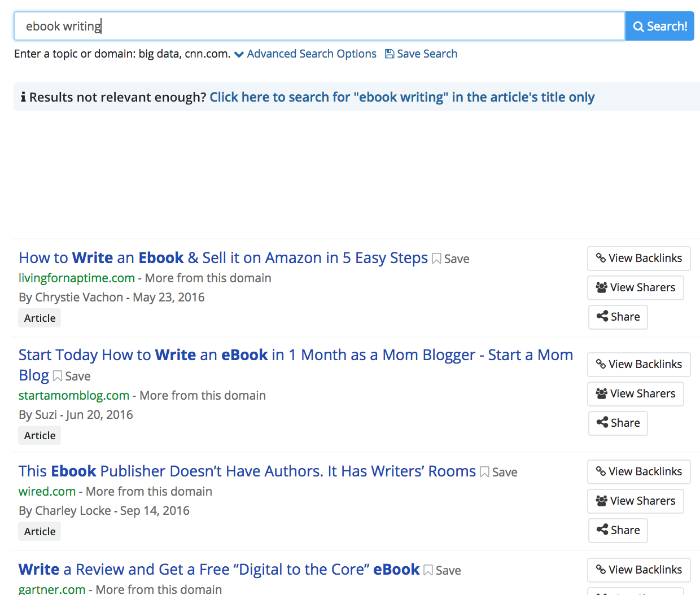Click 'More from this domain' for startamomblog.com

(x=203, y=395)
